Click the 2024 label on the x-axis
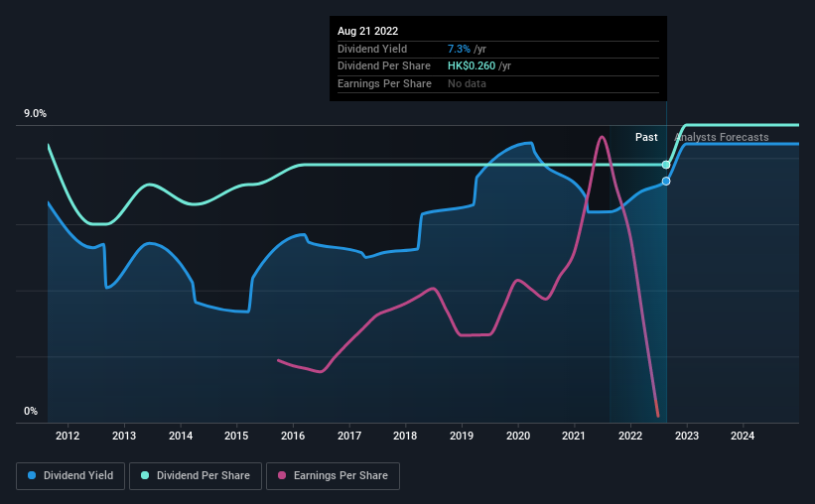815x504 pixels. coord(743,436)
